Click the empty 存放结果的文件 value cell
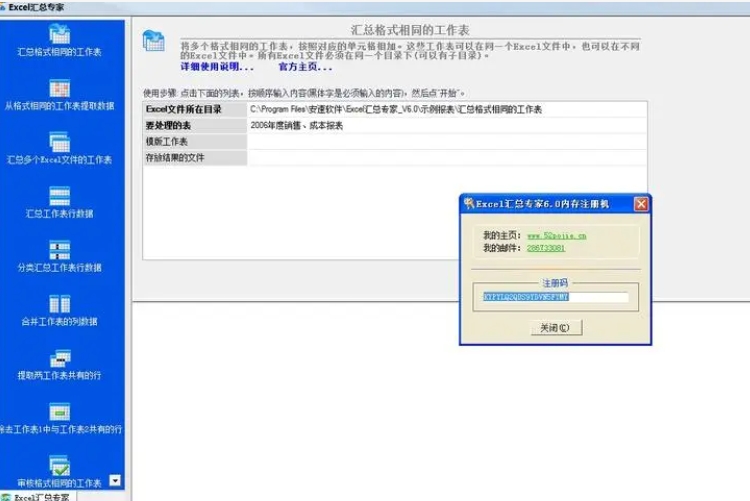Viewport: 750px width, 501px height. (x=447, y=158)
